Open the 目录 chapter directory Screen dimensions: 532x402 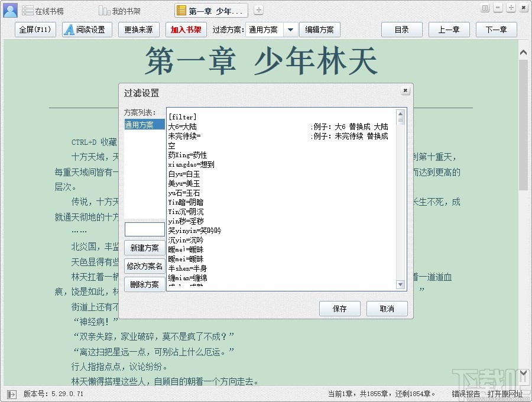pos(401,29)
